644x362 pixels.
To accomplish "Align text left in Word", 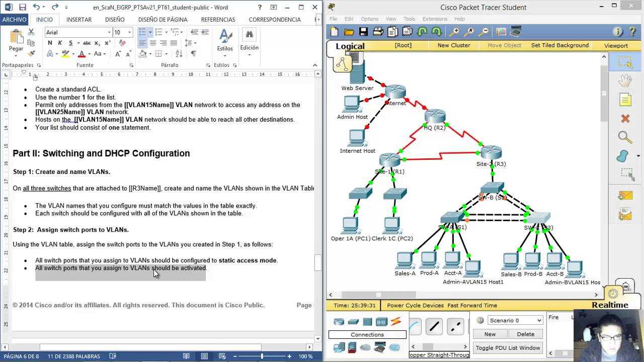I will [142, 43].
